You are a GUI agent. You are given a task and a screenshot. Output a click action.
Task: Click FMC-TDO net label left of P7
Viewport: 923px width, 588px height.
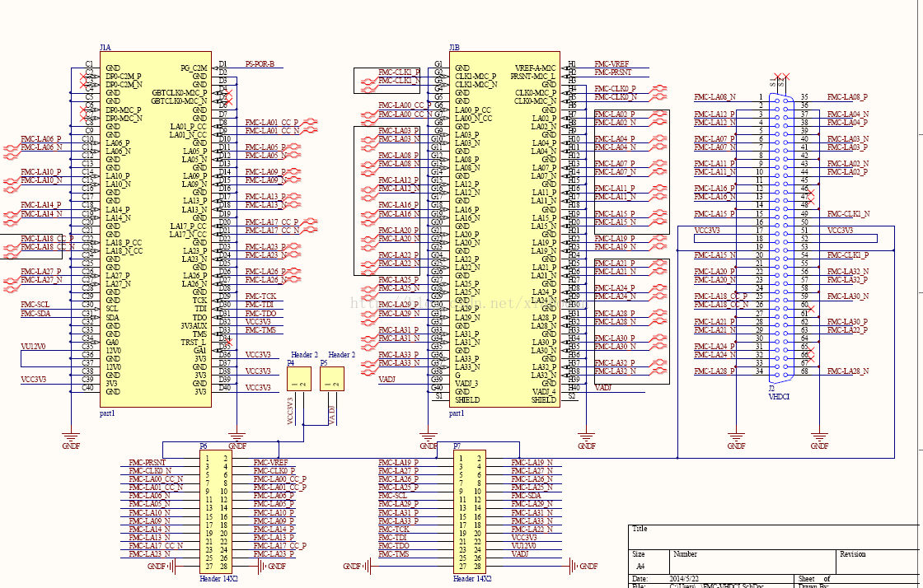click(395, 546)
